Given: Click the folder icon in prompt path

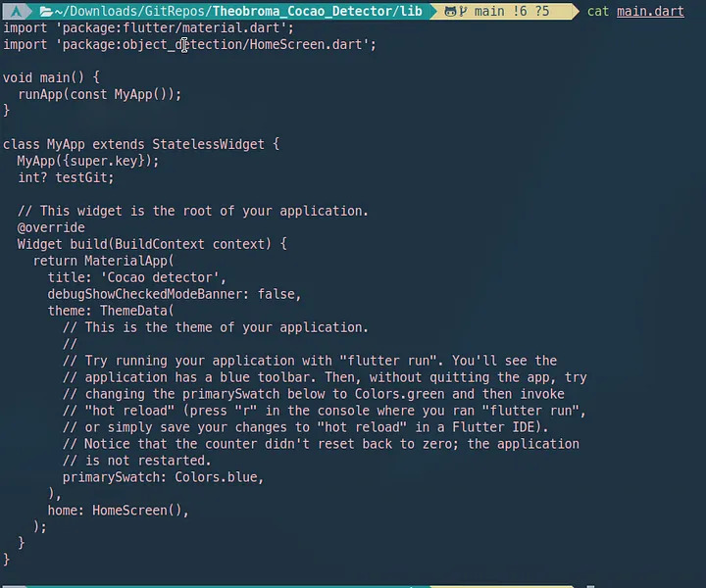Looking at the screenshot, I should pos(46,11).
